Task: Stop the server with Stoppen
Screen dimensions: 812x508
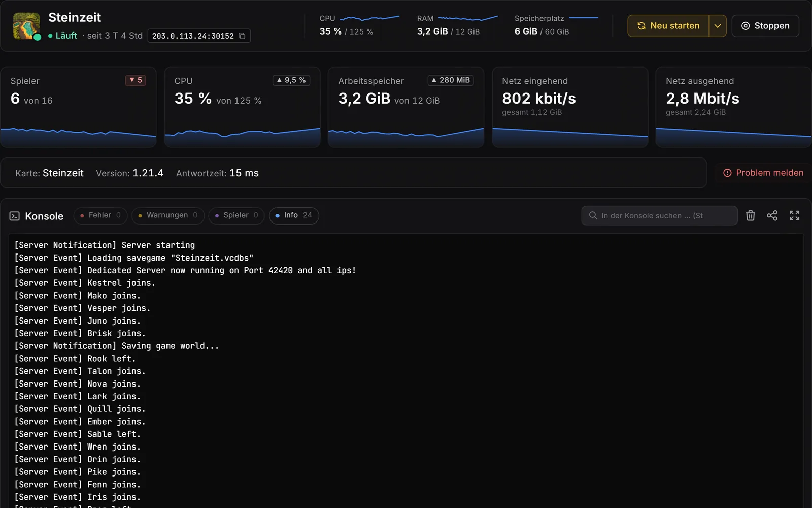Action: coord(765,26)
